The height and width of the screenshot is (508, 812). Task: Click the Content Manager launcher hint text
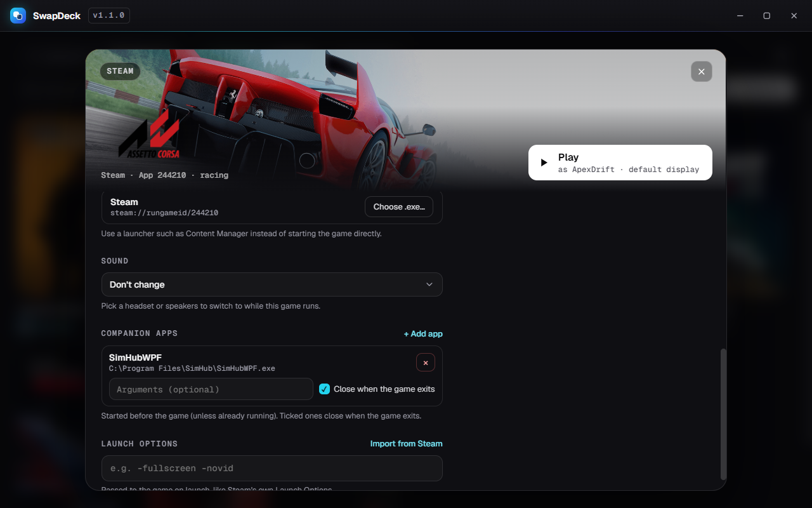(x=242, y=234)
